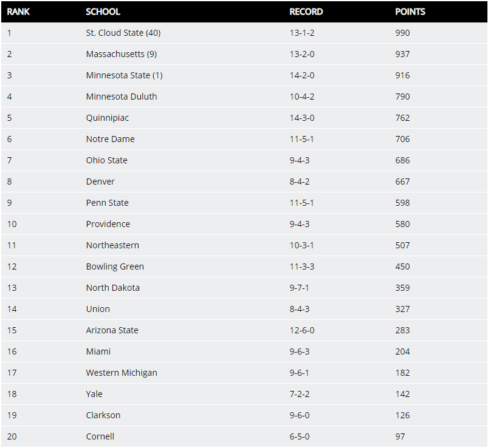
Task: Click Yale's record 7-2-2
Action: pyautogui.click(x=300, y=394)
